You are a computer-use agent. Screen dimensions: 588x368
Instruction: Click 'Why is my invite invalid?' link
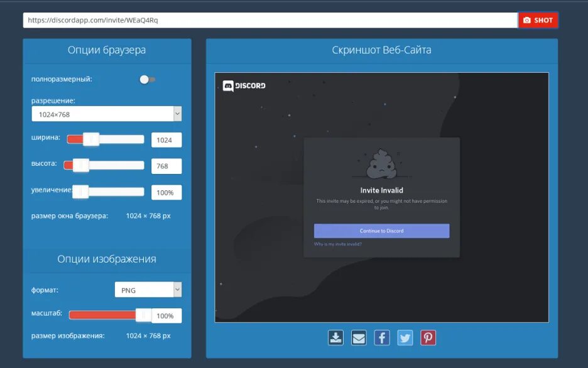(338, 244)
